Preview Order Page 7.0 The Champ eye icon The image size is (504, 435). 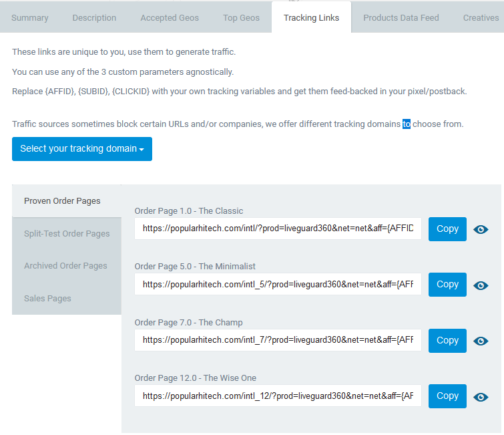pyautogui.click(x=481, y=341)
